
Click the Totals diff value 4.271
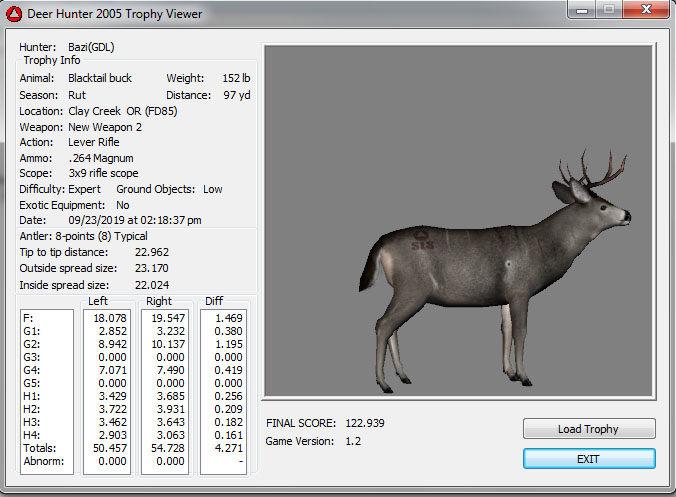(x=228, y=448)
